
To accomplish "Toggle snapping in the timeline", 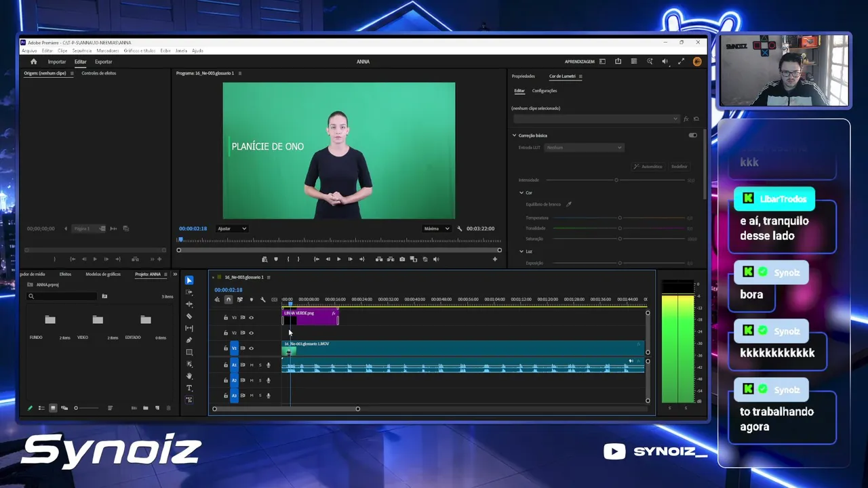I will 229,300.
